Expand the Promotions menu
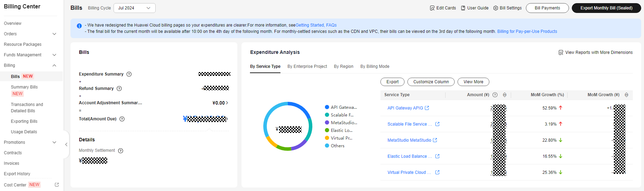Viewport: 644px width, 191px height. [x=54, y=142]
